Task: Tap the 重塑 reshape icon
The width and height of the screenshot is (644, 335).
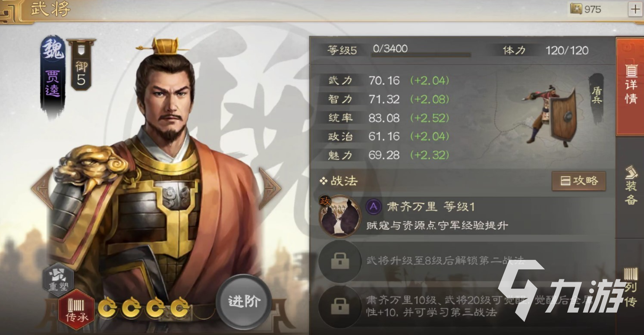Action: point(58,279)
